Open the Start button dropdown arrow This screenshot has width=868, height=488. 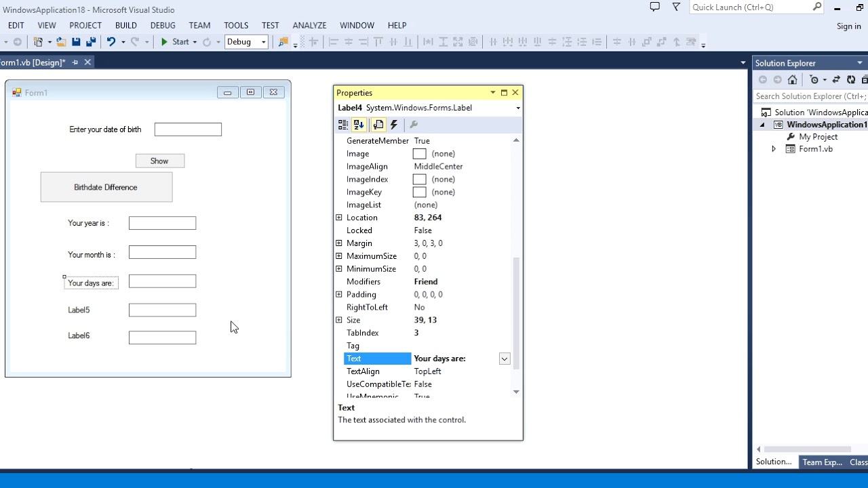[195, 42]
